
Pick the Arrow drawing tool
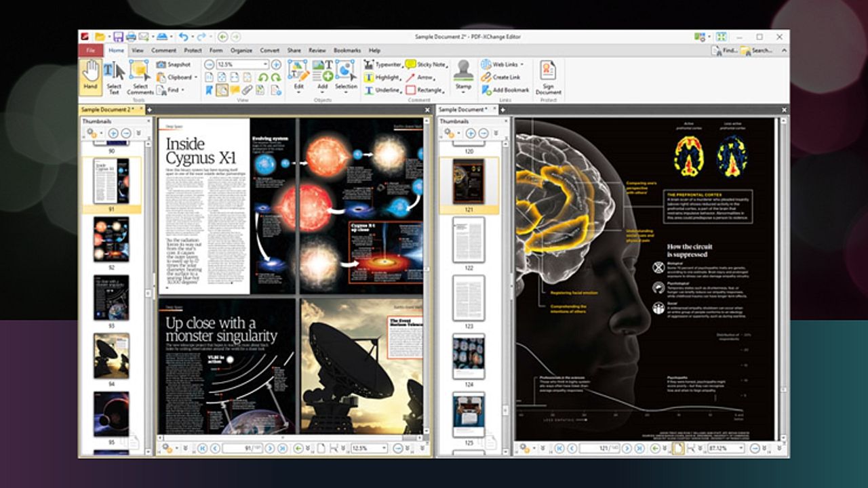420,77
